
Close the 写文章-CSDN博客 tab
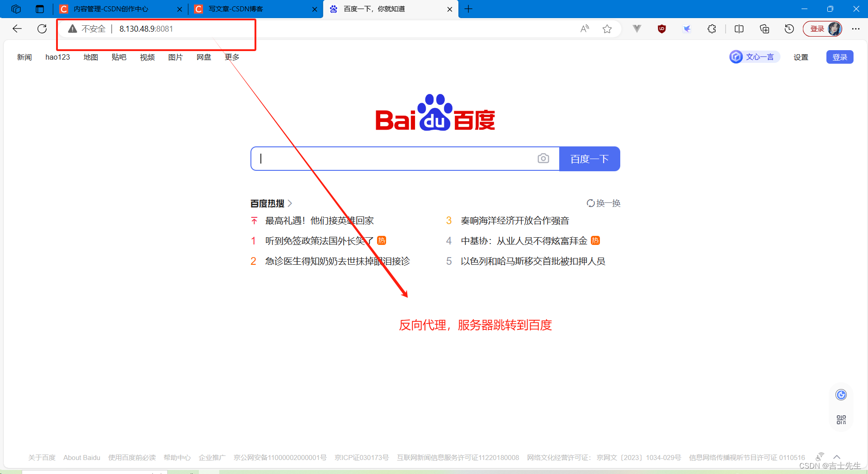[315, 9]
